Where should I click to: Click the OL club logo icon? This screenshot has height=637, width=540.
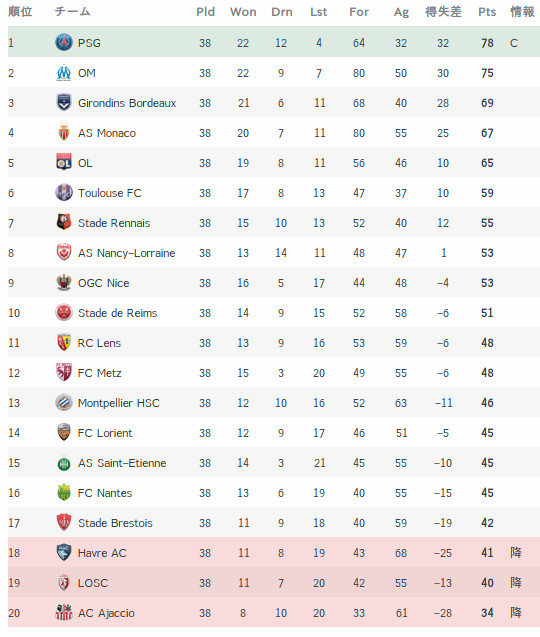click(64, 162)
